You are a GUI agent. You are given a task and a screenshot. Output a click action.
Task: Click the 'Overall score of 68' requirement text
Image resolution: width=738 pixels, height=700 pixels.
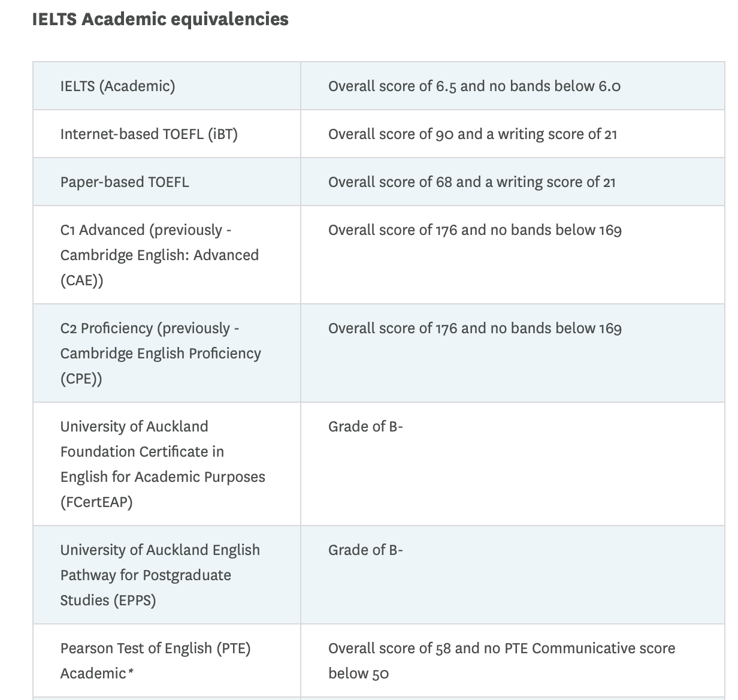(x=471, y=182)
